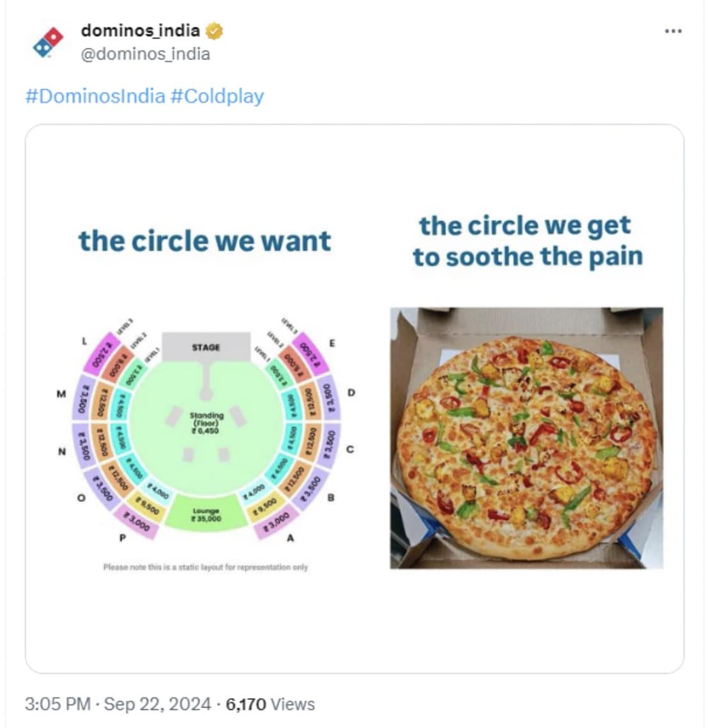Open the three-dot more options menu
Viewport: 708px width, 728px height.
pyautogui.click(x=673, y=31)
